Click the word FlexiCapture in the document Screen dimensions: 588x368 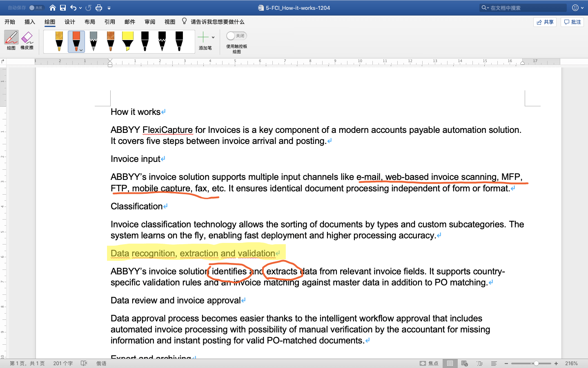coord(167,130)
